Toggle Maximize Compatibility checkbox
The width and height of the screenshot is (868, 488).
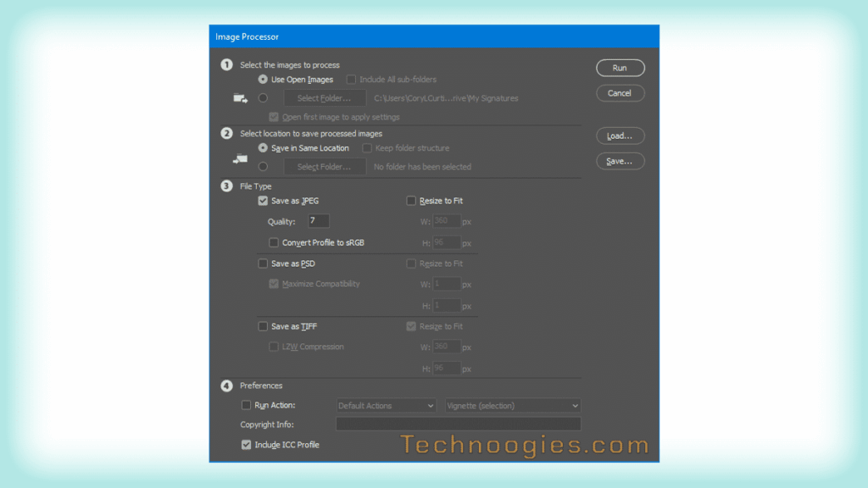[x=274, y=284]
